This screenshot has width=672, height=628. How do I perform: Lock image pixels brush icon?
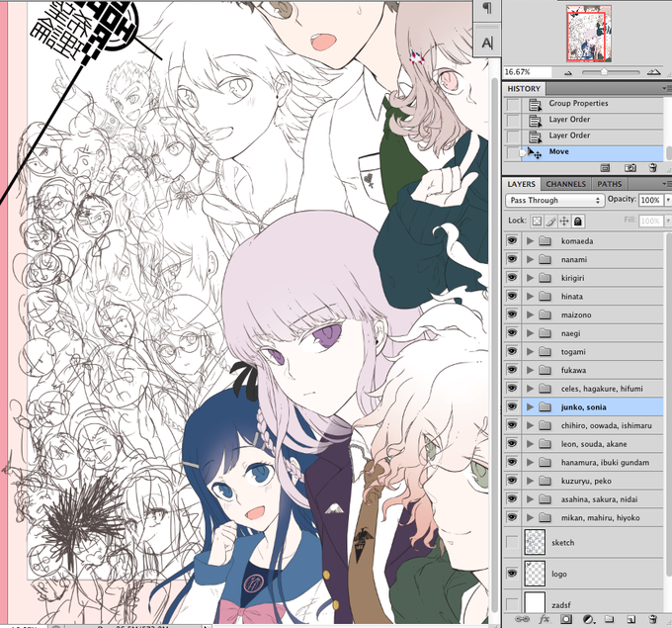click(x=550, y=221)
